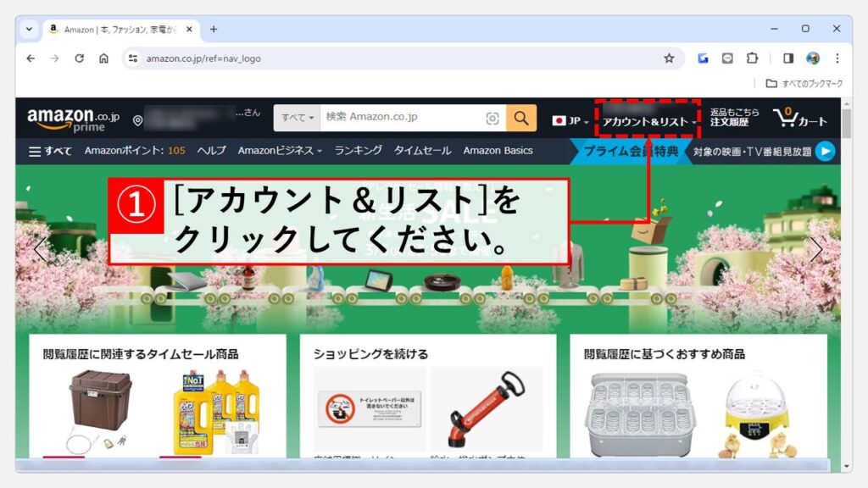Click the brown storage box thumbnail
The image size is (868, 488).
coord(98,411)
